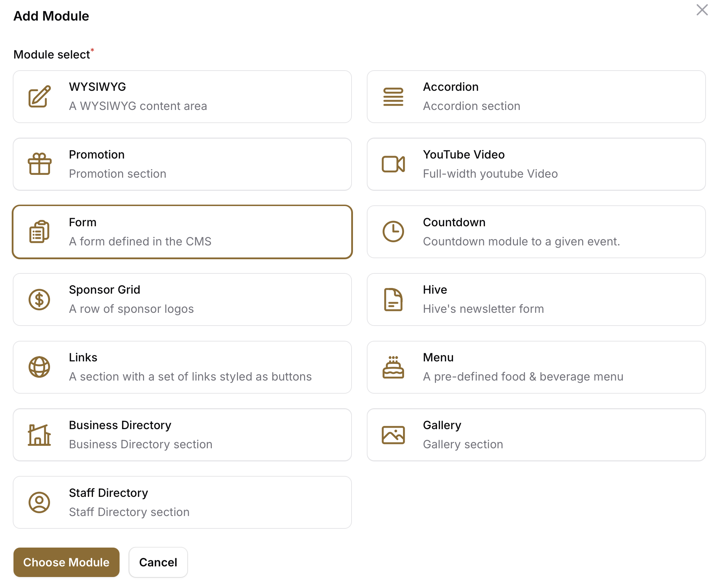The height and width of the screenshot is (588, 718).
Task: Click the 'Module select' field label
Action: tap(52, 55)
